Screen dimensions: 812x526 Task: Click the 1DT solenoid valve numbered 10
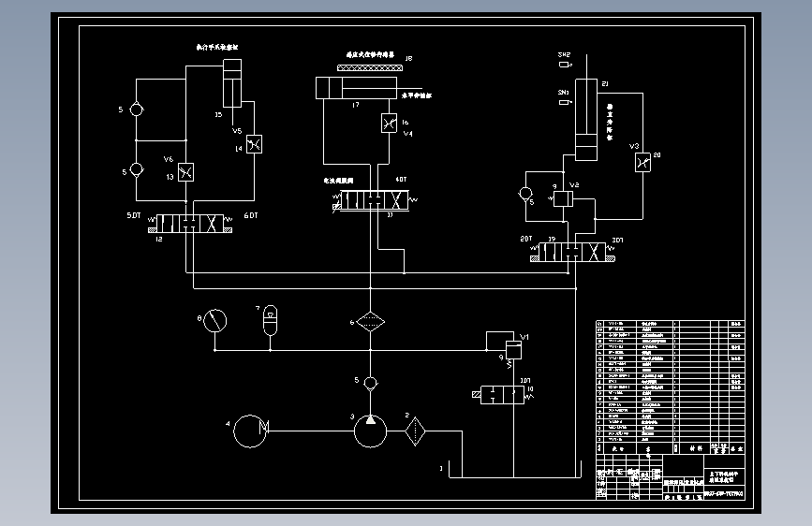click(x=502, y=395)
